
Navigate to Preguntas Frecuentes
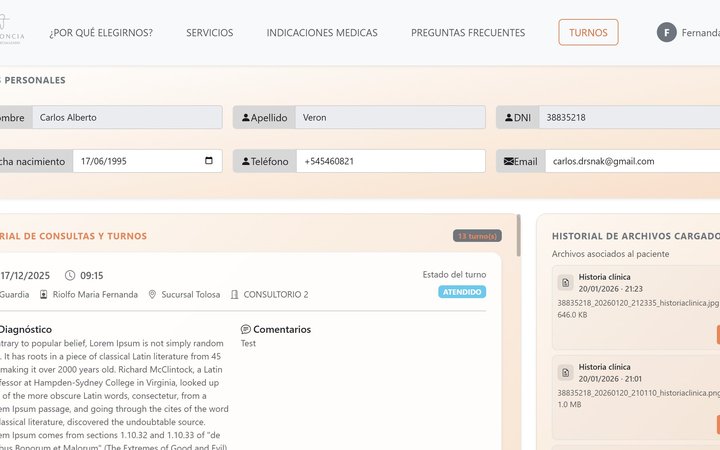(468, 33)
